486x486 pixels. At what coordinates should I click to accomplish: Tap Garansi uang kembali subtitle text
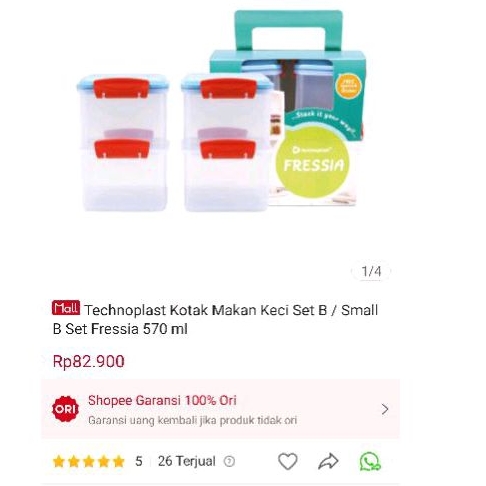pyautogui.click(x=192, y=420)
